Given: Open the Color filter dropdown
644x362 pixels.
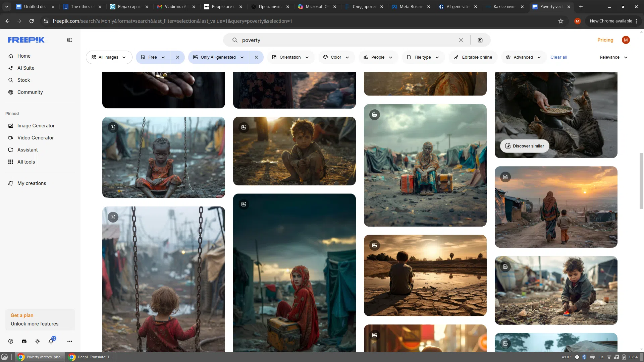Looking at the screenshot, I should tap(336, 57).
